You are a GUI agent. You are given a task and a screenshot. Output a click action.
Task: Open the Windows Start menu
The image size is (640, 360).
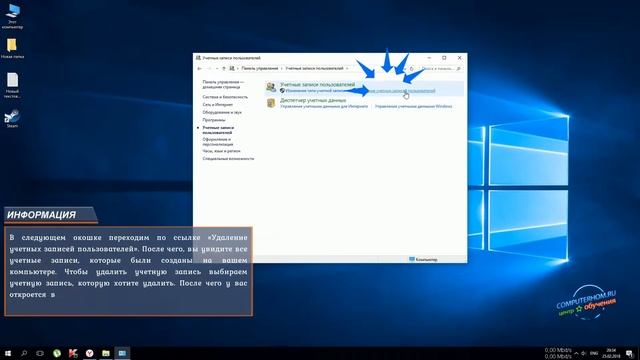coord(8,353)
